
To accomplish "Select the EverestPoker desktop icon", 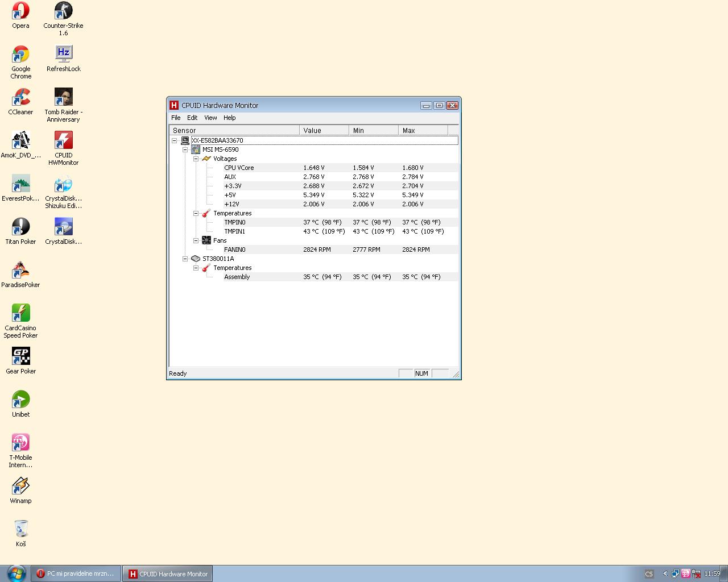I will 20,188.
